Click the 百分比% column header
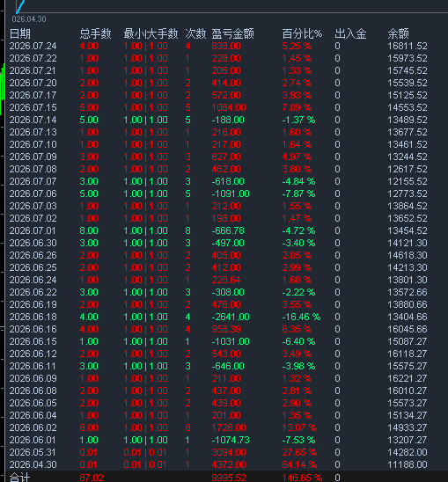Viewport: 448px width, 482px height. tap(302, 33)
